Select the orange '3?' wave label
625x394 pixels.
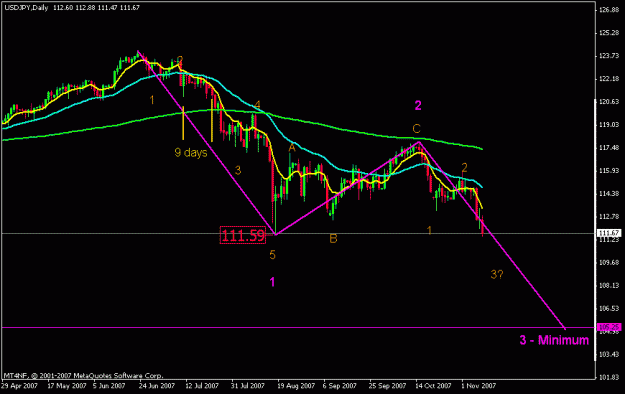tap(497, 274)
